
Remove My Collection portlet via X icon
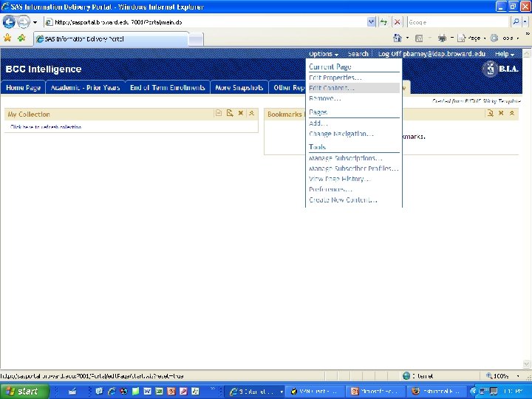(x=241, y=113)
